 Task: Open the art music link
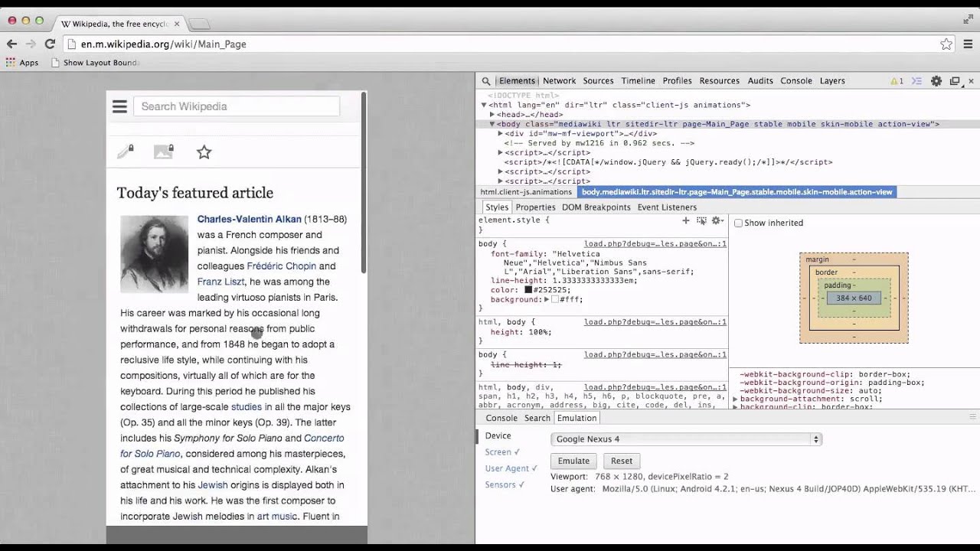pos(277,517)
